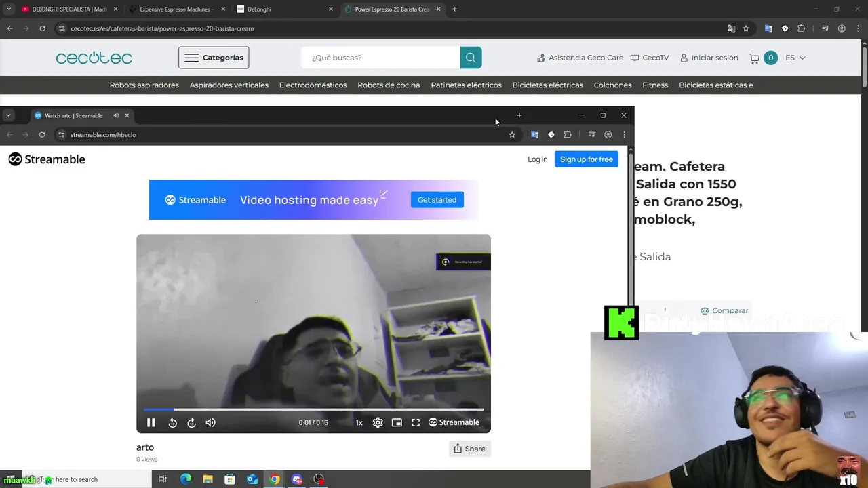The width and height of the screenshot is (868, 488).
Task: Reload the Cecotec page
Action: (x=42, y=28)
